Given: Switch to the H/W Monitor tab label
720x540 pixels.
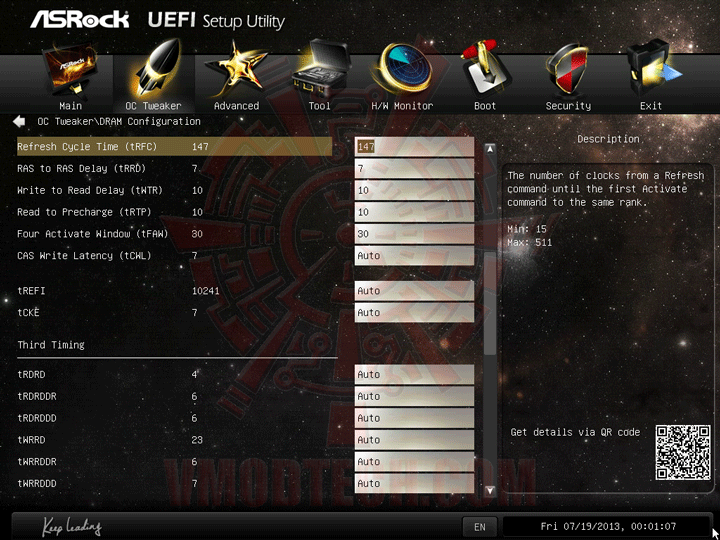Looking at the screenshot, I should point(402,106).
